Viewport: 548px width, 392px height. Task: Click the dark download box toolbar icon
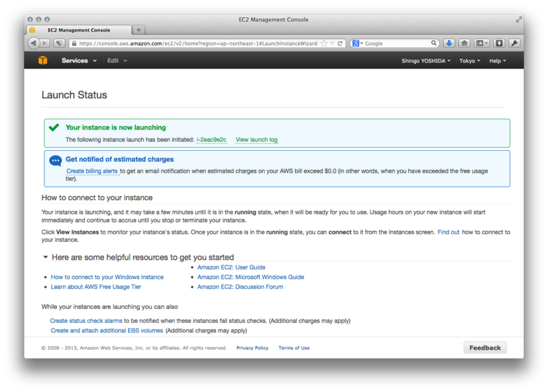click(499, 43)
